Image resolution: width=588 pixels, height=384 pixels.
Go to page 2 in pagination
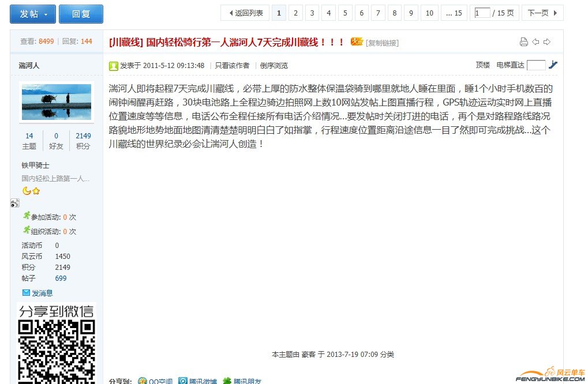click(x=295, y=13)
